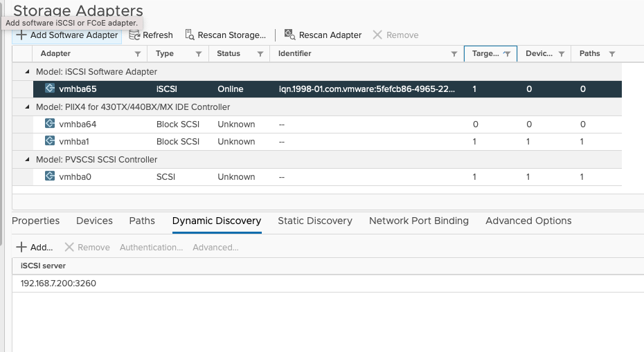The height and width of the screenshot is (352, 644).
Task: Open the Type column filter
Action: (x=198, y=54)
